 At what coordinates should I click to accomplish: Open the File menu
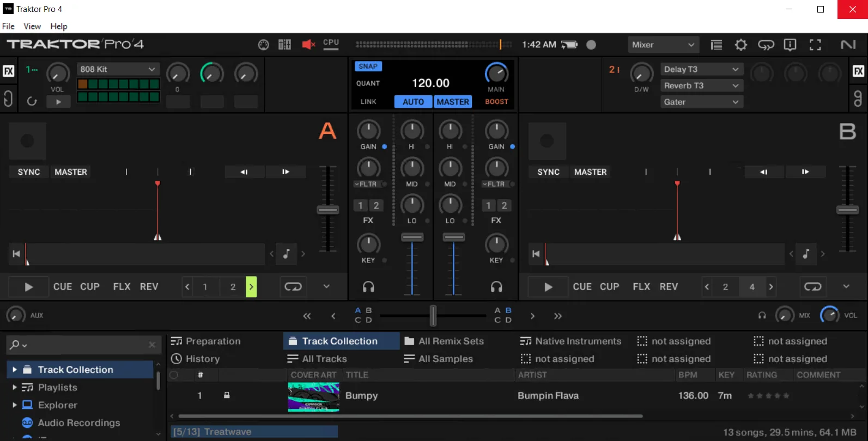point(8,26)
